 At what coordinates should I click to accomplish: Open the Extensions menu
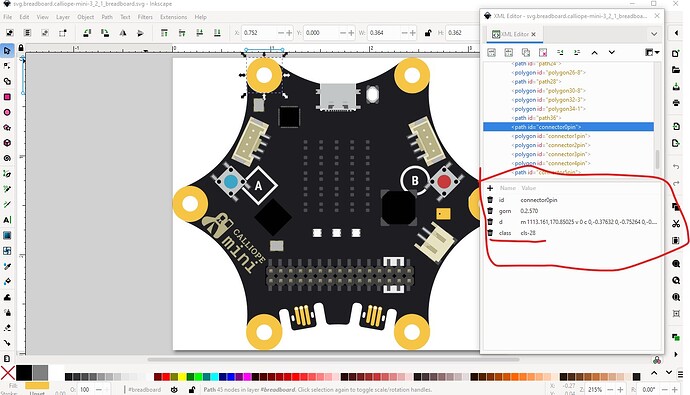click(x=173, y=17)
